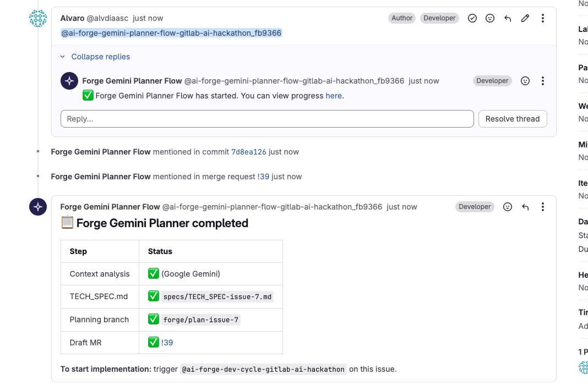Open merge request !39 in the activity note
This screenshot has height=391, width=588.
(x=263, y=177)
